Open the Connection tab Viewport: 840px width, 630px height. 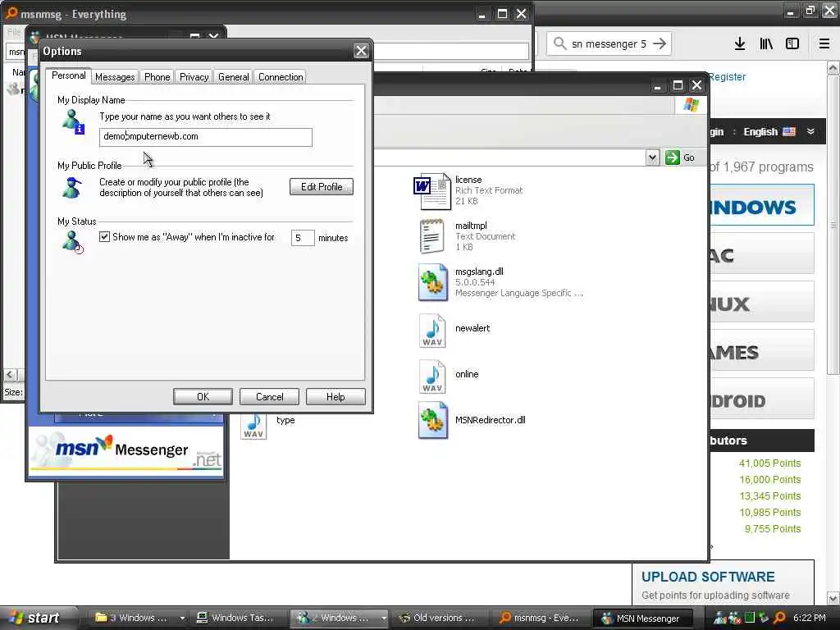(x=281, y=76)
